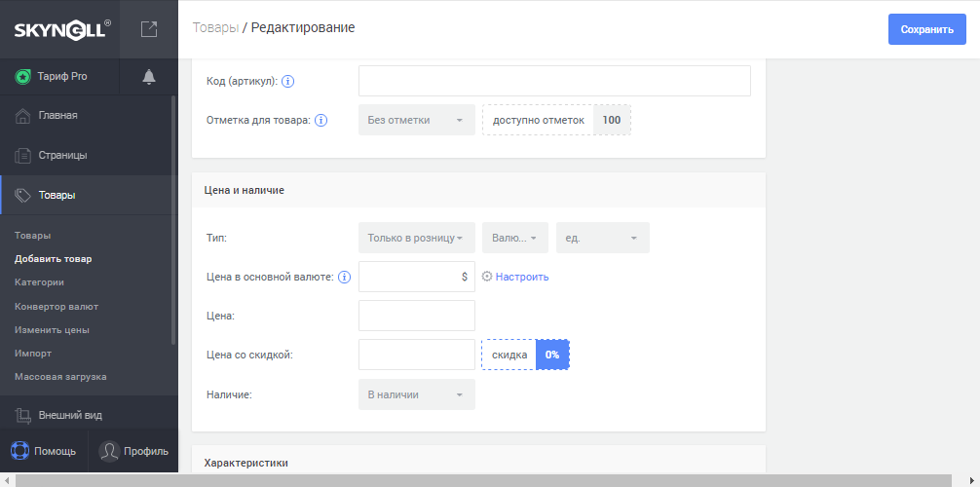Focus the Цена input field

point(417,316)
